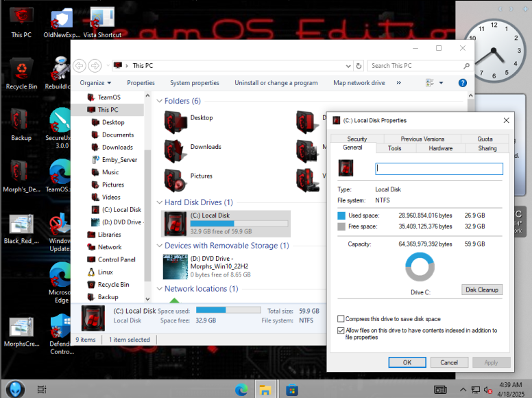This screenshot has height=398, width=532.
Task: Collapse the Folders (6) group
Action: click(x=159, y=101)
